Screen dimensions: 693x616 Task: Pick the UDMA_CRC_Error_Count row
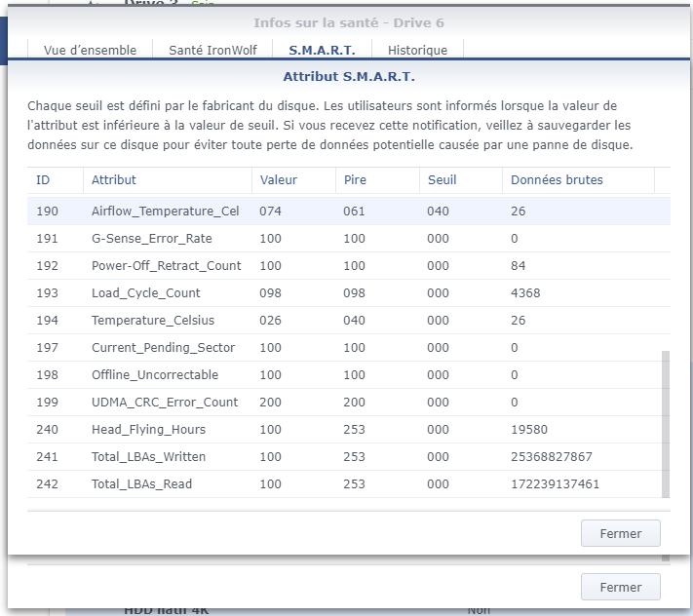pos(165,403)
